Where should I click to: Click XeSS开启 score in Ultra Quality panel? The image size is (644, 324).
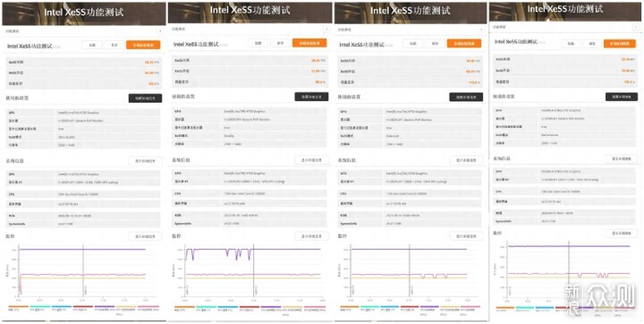(x=151, y=72)
